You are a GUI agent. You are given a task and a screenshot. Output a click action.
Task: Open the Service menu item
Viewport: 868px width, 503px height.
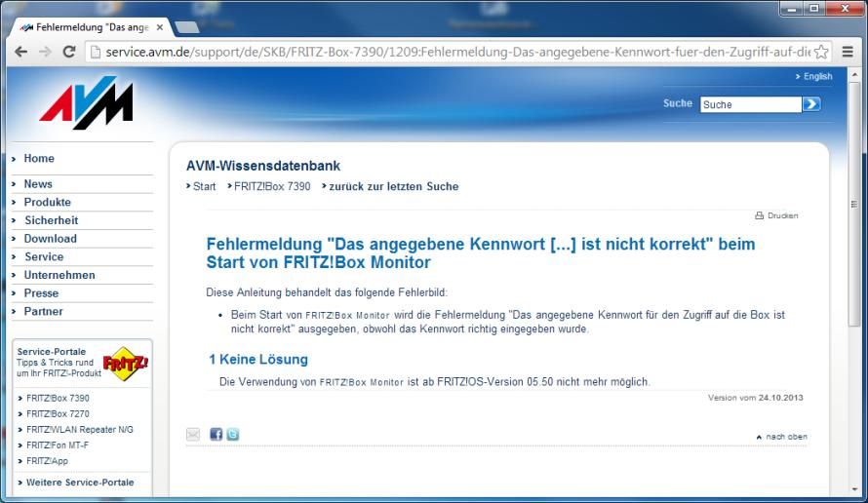(x=44, y=256)
